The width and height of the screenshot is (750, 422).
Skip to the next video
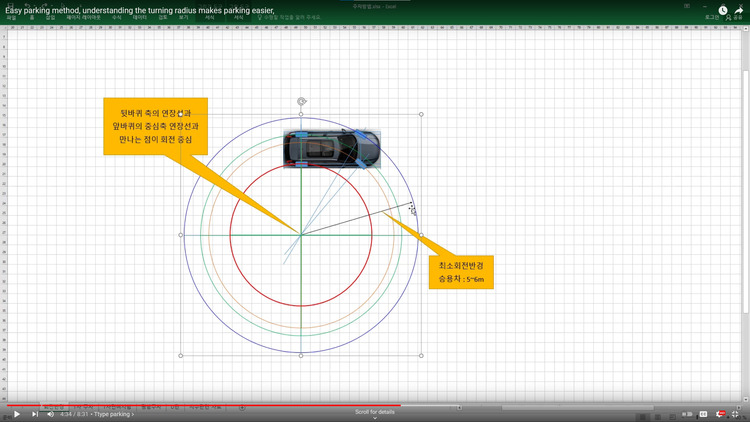[x=35, y=414]
